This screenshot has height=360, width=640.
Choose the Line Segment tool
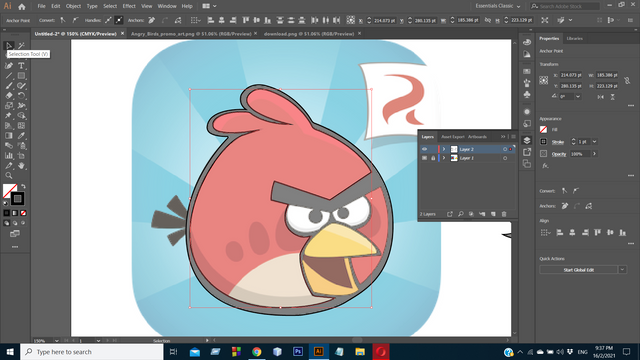(x=9, y=76)
